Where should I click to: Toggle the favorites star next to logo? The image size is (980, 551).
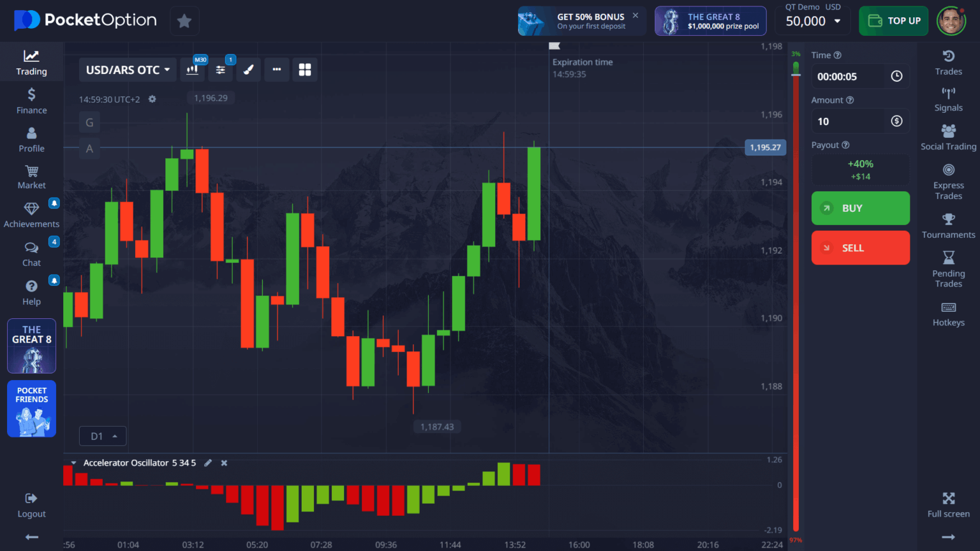click(184, 20)
